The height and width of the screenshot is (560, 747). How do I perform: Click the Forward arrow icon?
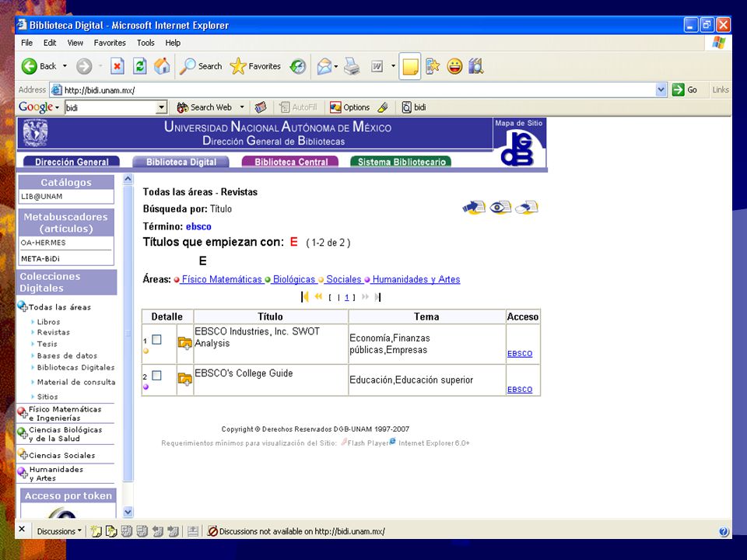point(84,66)
